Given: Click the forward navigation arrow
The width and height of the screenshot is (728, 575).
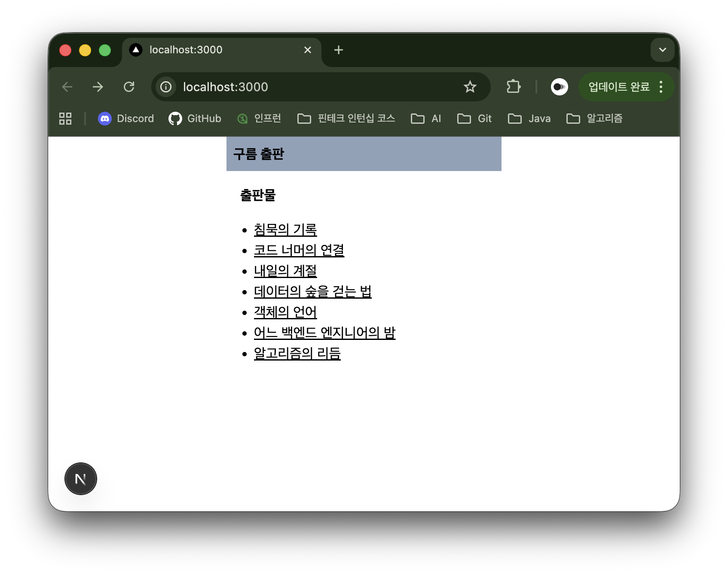Looking at the screenshot, I should (98, 87).
